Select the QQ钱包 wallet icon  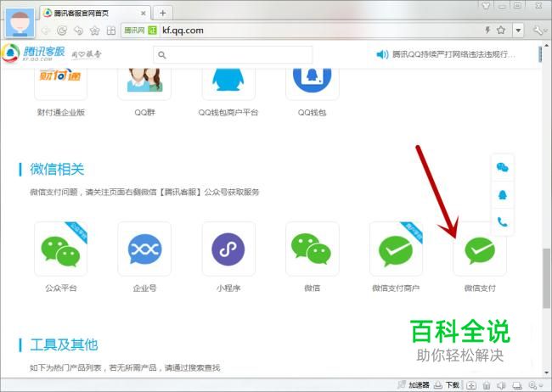coord(312,83)
